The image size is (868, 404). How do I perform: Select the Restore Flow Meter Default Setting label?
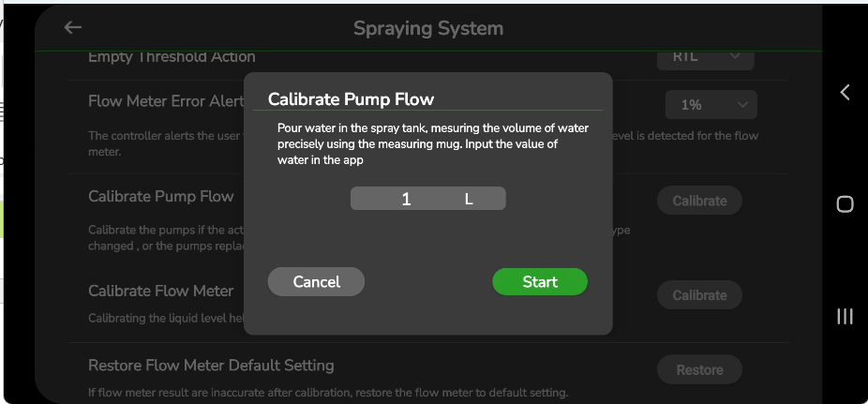[x=211, y=365]
